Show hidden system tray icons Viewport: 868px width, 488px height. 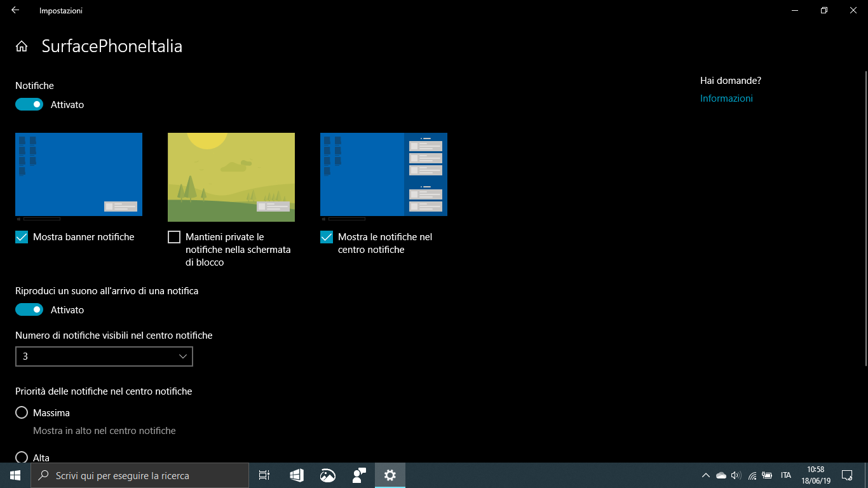(x=705, y=475)
